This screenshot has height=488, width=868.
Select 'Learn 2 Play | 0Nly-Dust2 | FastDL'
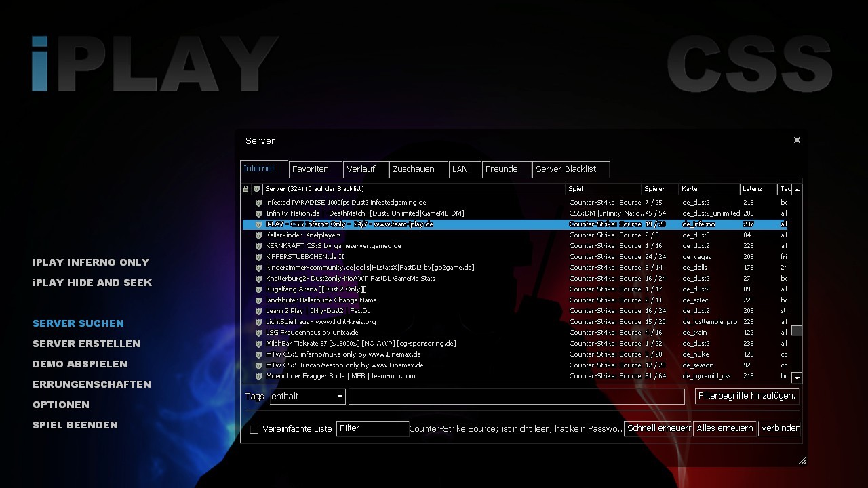(x=318, y=311)
